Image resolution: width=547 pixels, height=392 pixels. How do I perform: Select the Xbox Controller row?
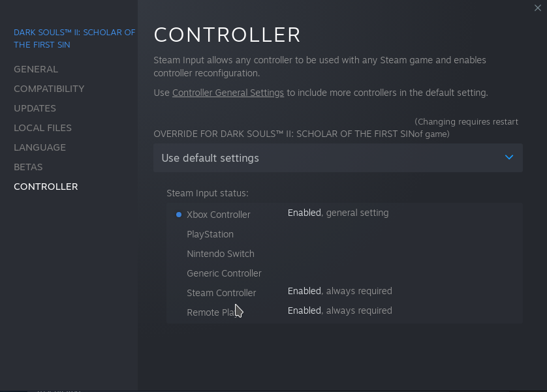tap(218, 215)
